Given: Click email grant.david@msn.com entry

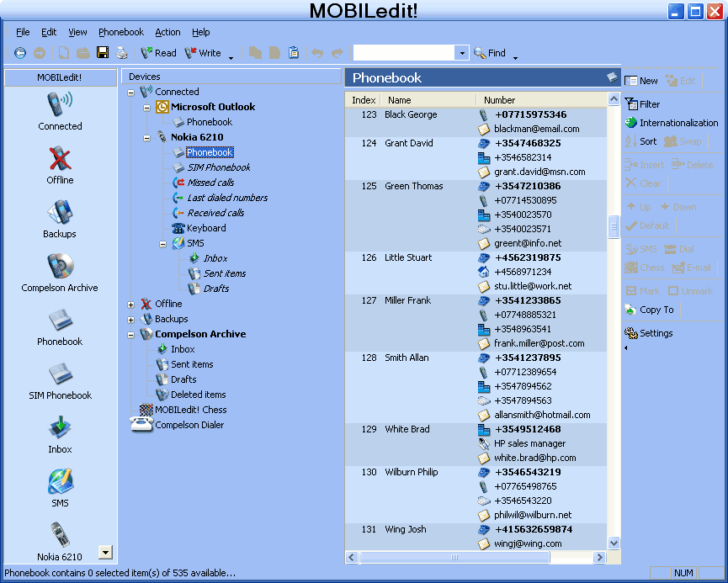Looking at the screenshot, I should 539,172.
